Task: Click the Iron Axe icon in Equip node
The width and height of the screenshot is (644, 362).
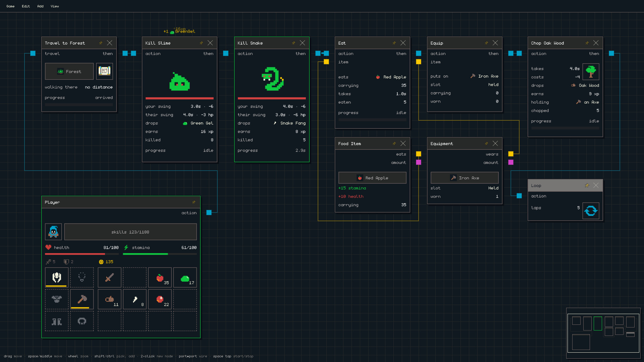Action: pos(473,76)
